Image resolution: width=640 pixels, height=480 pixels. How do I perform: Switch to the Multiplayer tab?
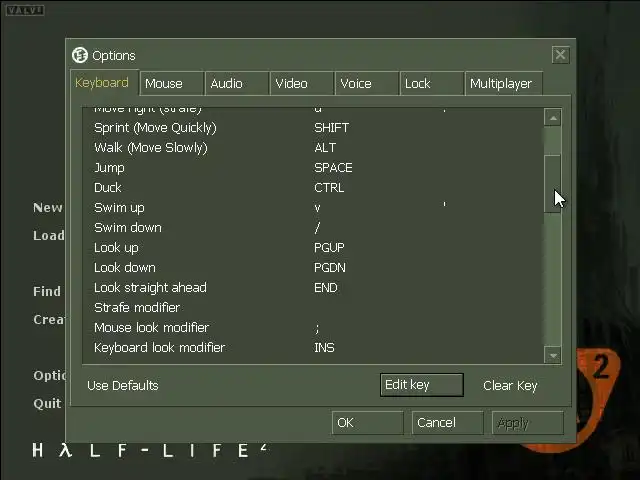coord(504,84)
